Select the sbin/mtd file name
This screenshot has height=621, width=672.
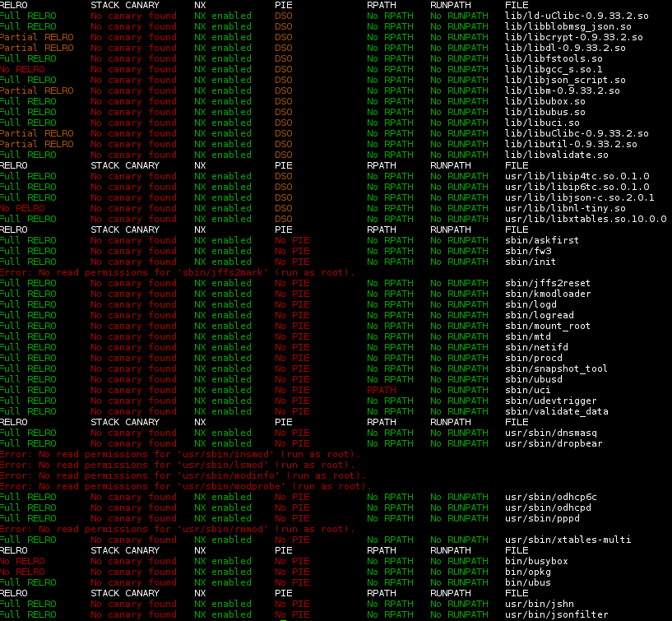527,337
